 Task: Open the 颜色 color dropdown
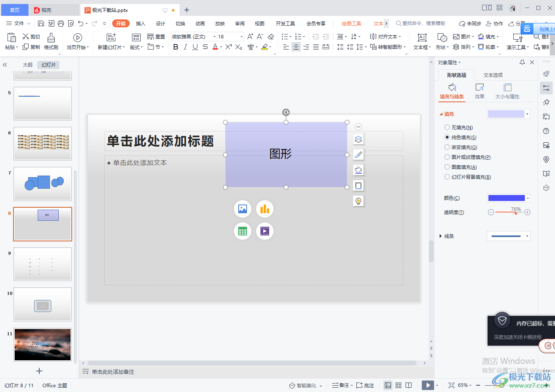(528, 198)
